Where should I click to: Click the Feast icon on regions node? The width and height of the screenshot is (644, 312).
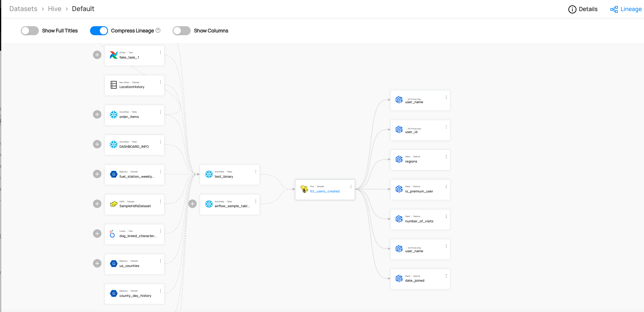pyautogui.click(x=399, y=159)
